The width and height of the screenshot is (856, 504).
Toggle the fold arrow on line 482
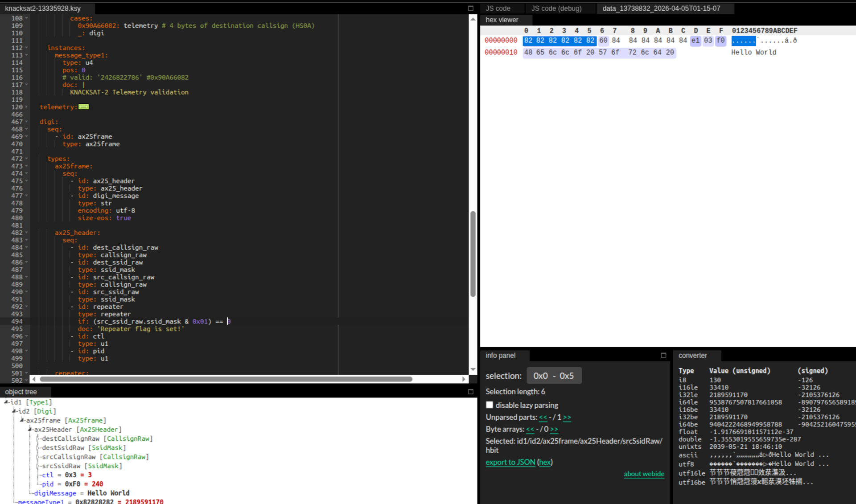(x=27, y=233)
